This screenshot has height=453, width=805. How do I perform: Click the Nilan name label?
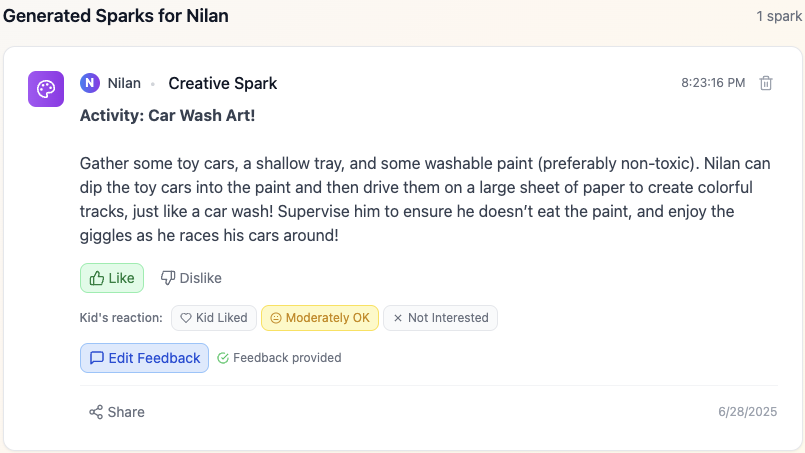(x=124, y=83)
